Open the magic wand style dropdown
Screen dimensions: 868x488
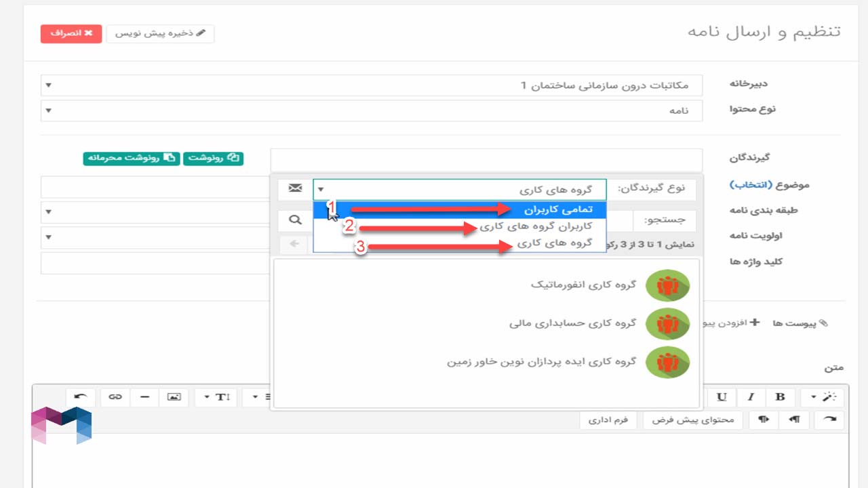pyautogui.click(x=823, y=397)
